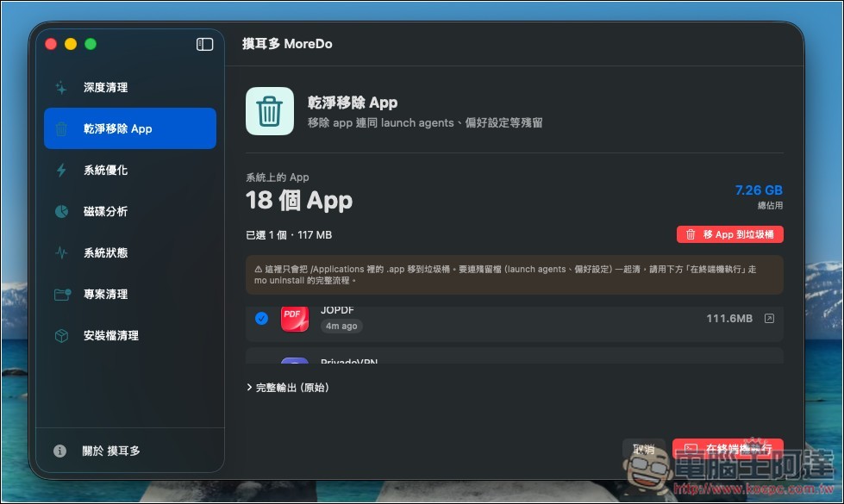Click the lightning bolt icon for 系統優化
Viewport: 844px width, 504px height.
click(61, 170)
